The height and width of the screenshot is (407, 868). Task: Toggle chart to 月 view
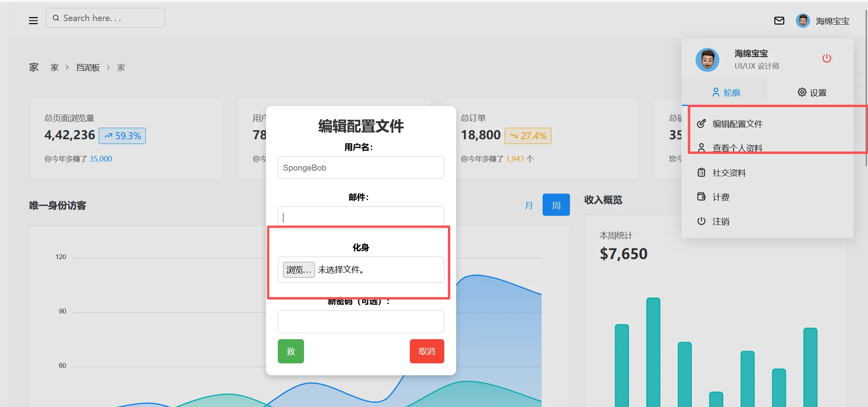(528, 205)
